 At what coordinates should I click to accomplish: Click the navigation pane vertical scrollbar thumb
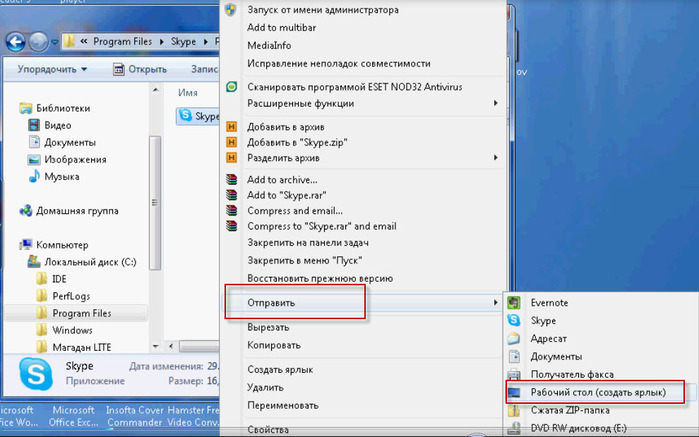coord(155,203)
